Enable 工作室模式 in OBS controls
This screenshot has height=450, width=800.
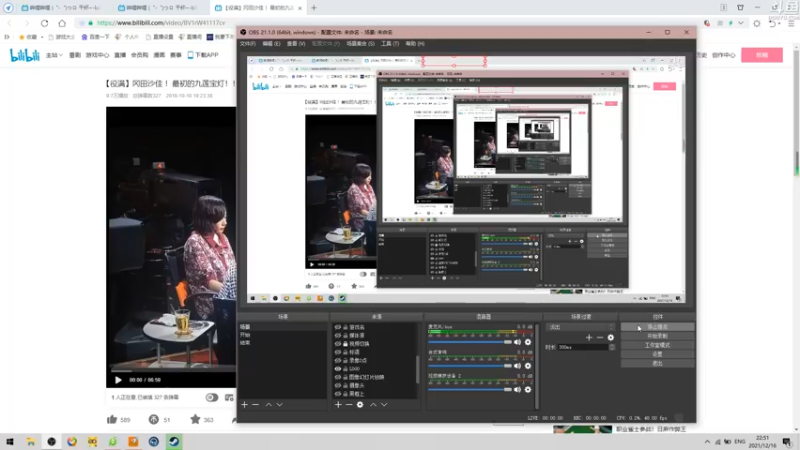(657, 345)
